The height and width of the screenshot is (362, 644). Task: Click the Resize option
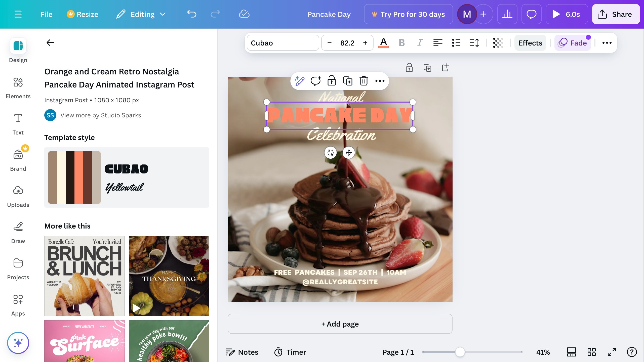83,14
